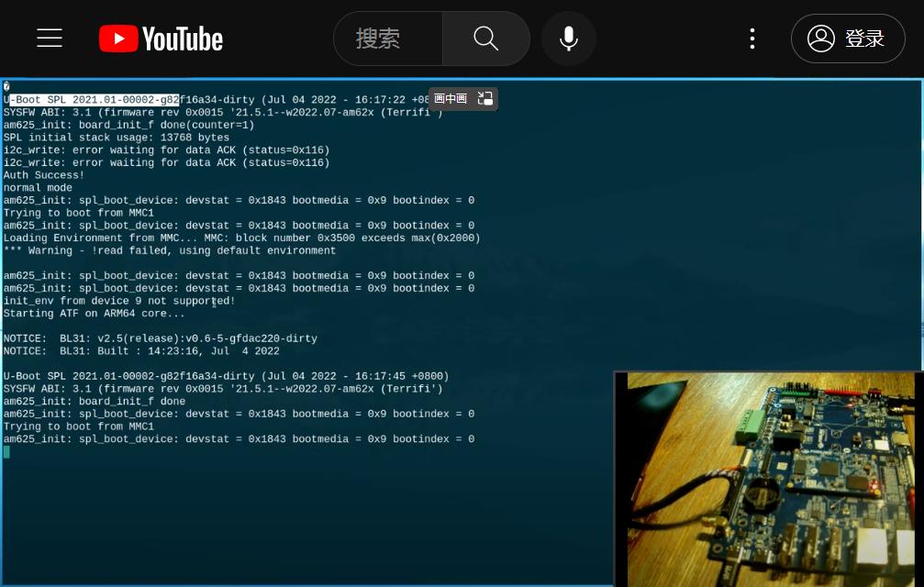This screenshot has width=924, height=587.
Task: Click 'init_env from device 9 not supported!'
Action: pyautogui.click(x=119, y=301)
